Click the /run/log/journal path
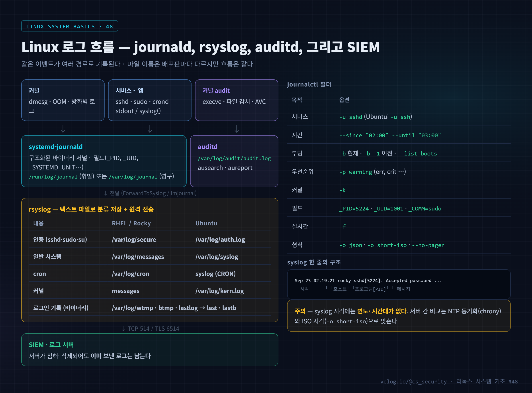The image size is (532, 393). [x=53, y=177]
